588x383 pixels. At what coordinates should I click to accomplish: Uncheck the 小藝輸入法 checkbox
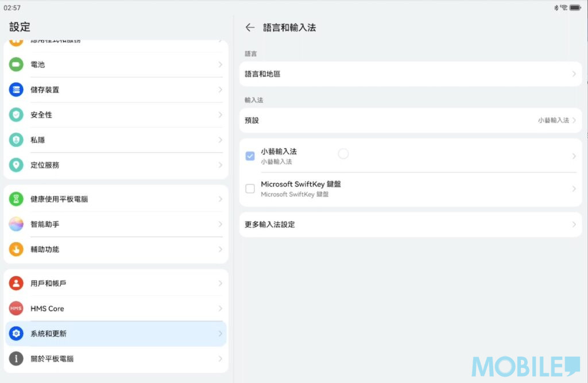pyautogui.click(x=250, y=156)
